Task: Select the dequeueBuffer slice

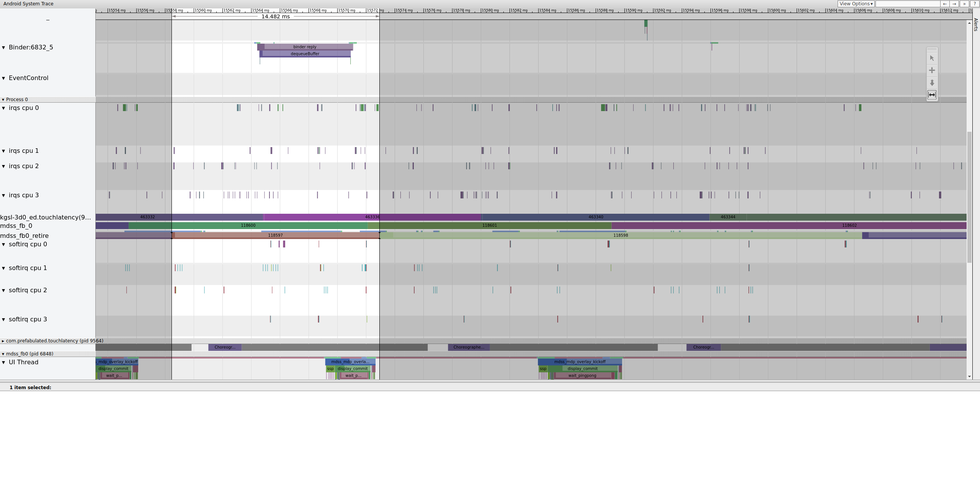Action: 305,54
